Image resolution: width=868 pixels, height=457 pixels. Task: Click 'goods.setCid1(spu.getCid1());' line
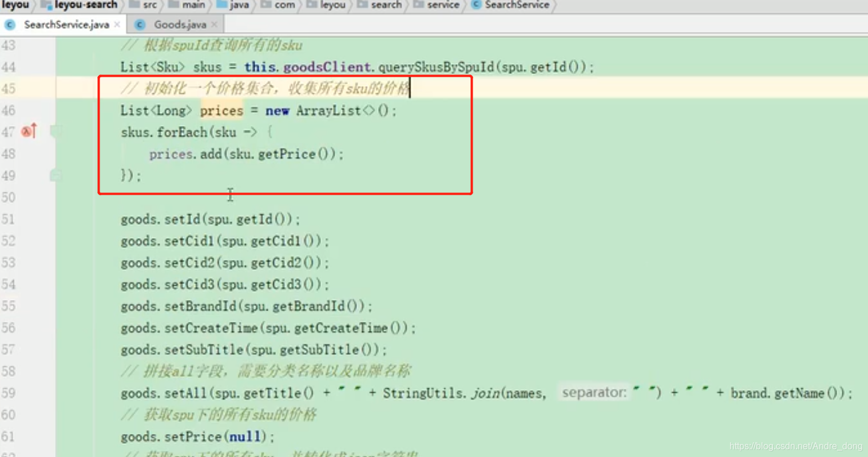pyautogui.click(x=225, y=241)
